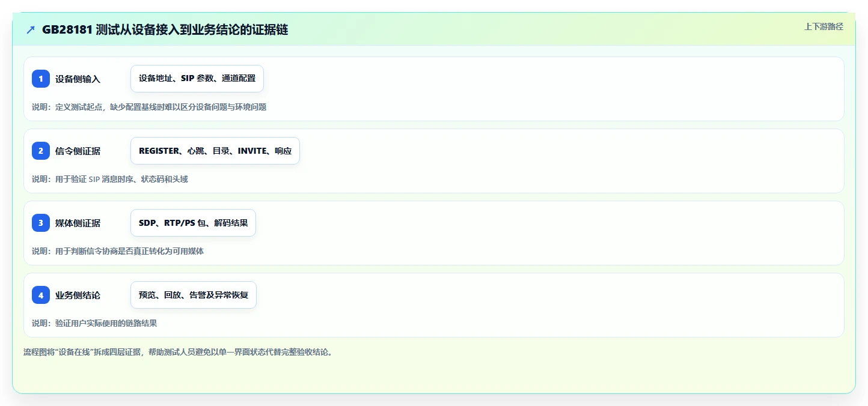Select the 媒体侧证据 step label
This screenshot has width=868, height=406.
pos(78,223)
